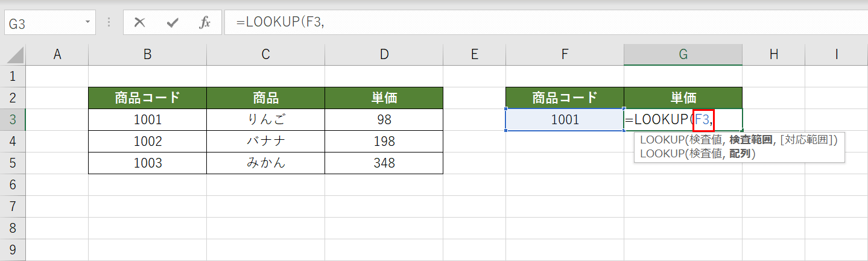Image resolution: width=868 pixels, height=261 pixels.
Task: Select row 5 header
Action: tap(13, 163)
